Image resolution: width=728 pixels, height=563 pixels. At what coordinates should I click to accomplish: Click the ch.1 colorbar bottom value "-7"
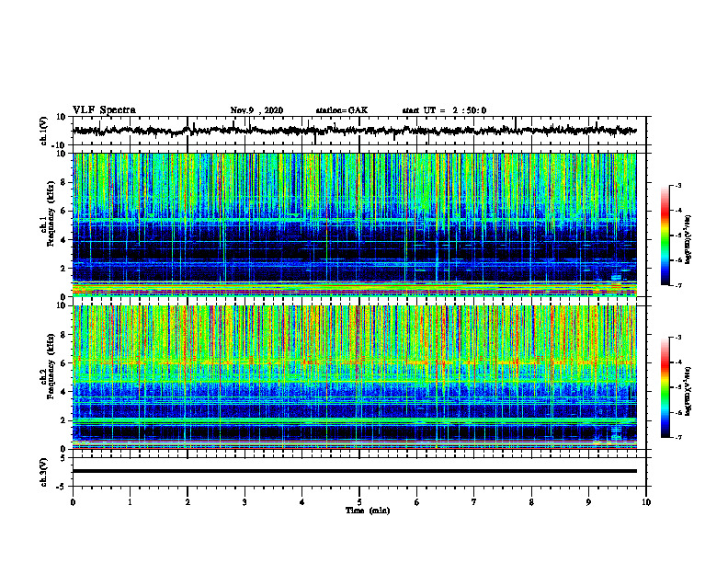point(677,285)
